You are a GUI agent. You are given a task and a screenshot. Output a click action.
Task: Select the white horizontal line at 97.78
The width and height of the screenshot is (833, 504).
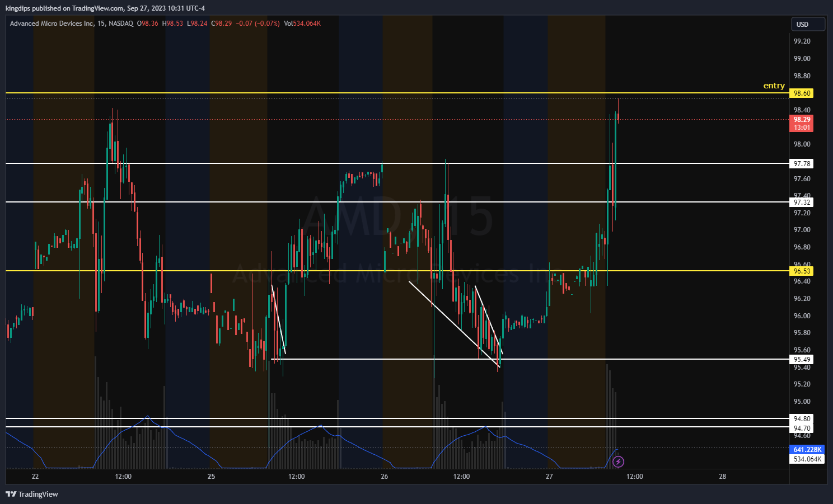point(397,163)
